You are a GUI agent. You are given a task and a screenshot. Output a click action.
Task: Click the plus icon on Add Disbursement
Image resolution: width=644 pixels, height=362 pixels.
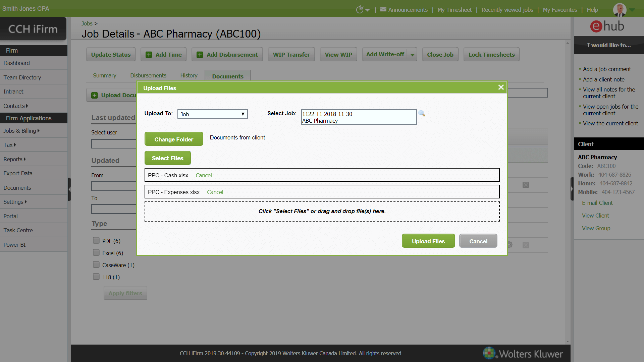point(200,55)
